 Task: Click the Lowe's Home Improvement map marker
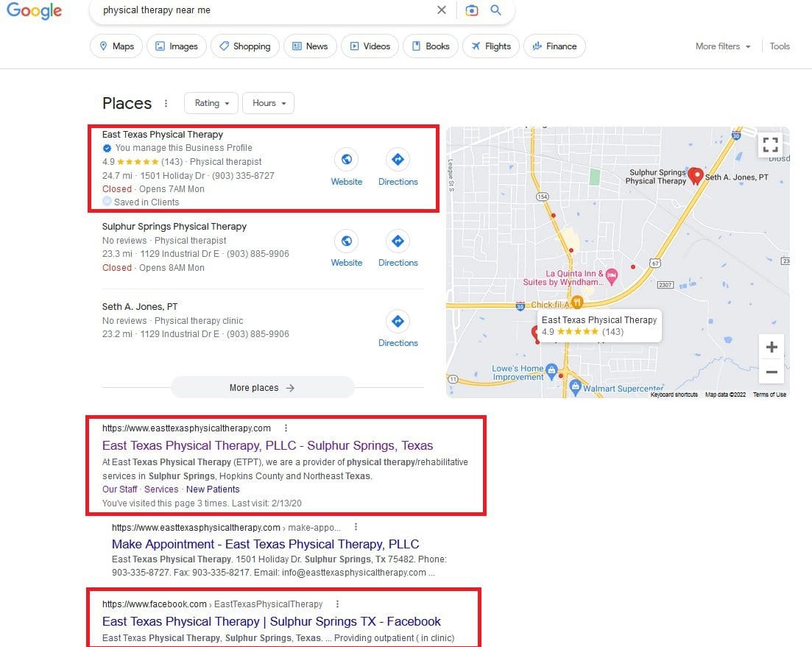551,370
